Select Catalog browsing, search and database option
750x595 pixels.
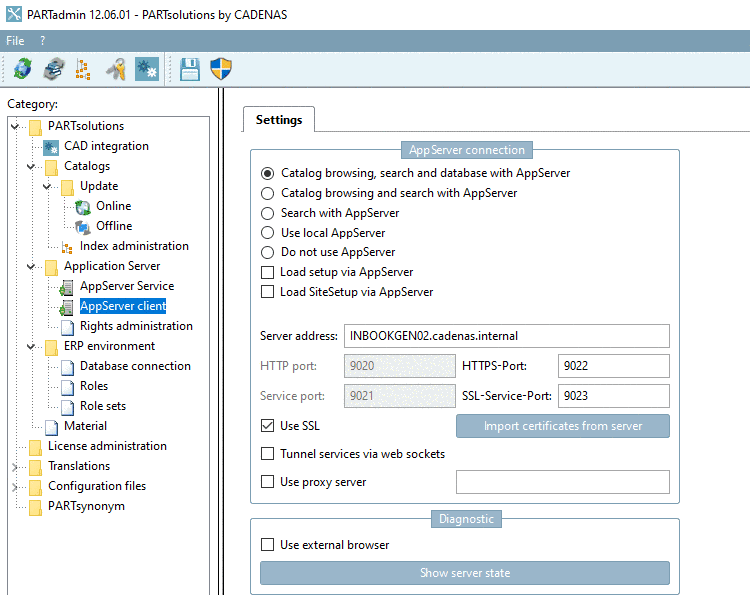click(267, 173)
